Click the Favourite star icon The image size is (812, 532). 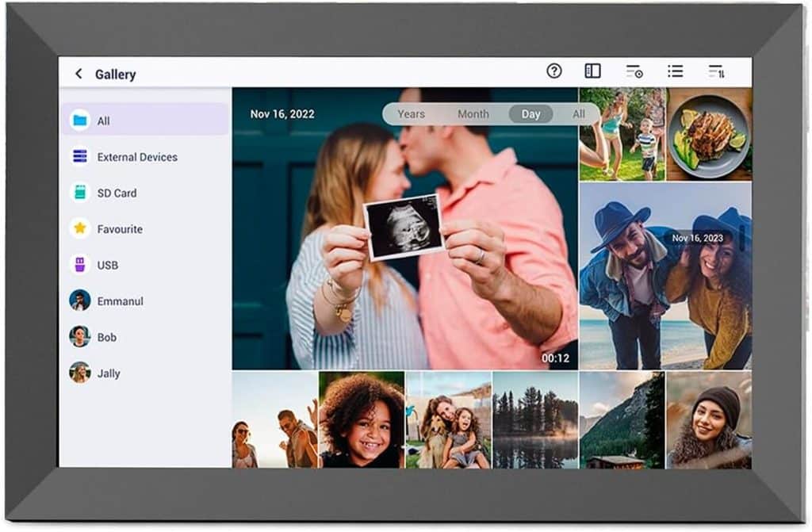pyautogui.click(x=80, y=228)
